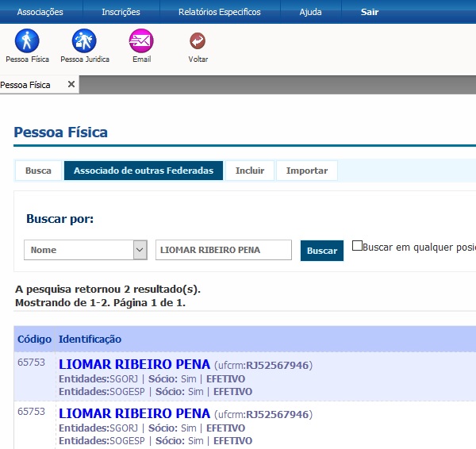Switch to the Busca tab

tap(38, 171)
